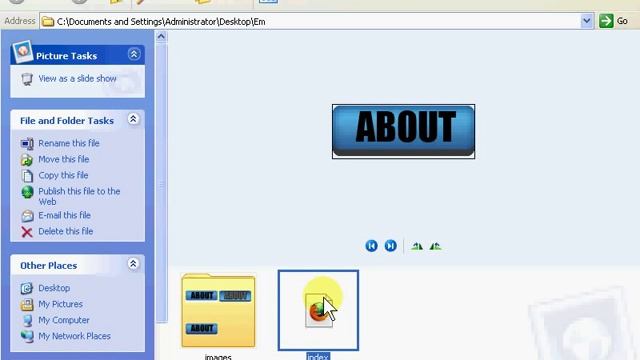
Task: Collapse File and Folder Tasks panel
Action: pos(133,120)
